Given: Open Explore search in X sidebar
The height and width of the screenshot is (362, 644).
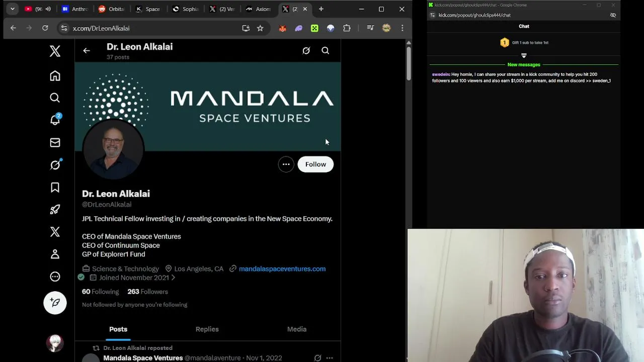Looking at the screenshot, I should coord(55,98).
